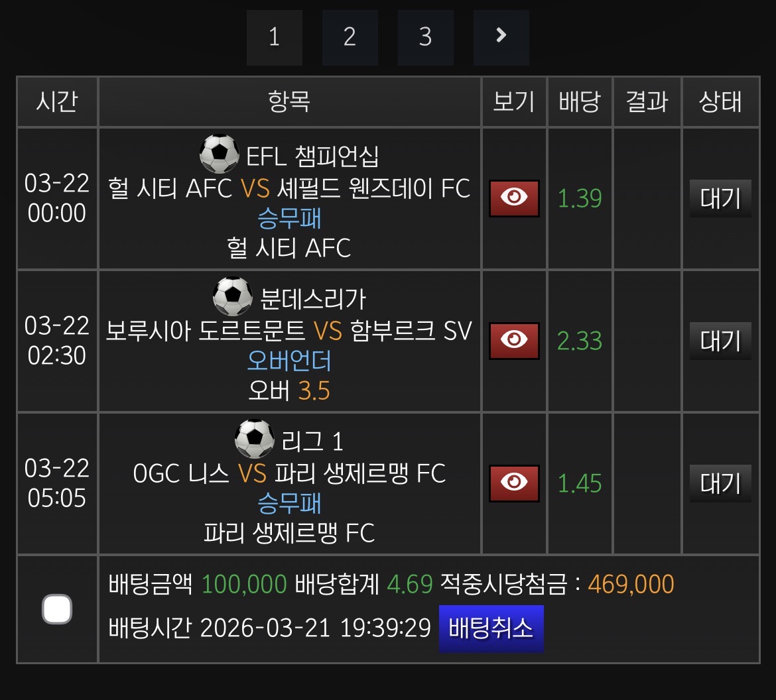Click the 1.39 odds value

point(580,198)
